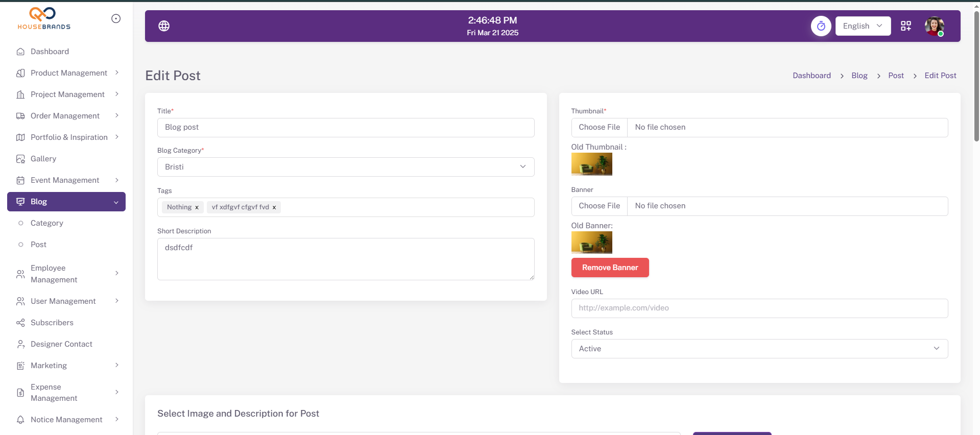The image size is (980, 435).
Task: Click the Remove Banner button
Action: coord(610,268)
